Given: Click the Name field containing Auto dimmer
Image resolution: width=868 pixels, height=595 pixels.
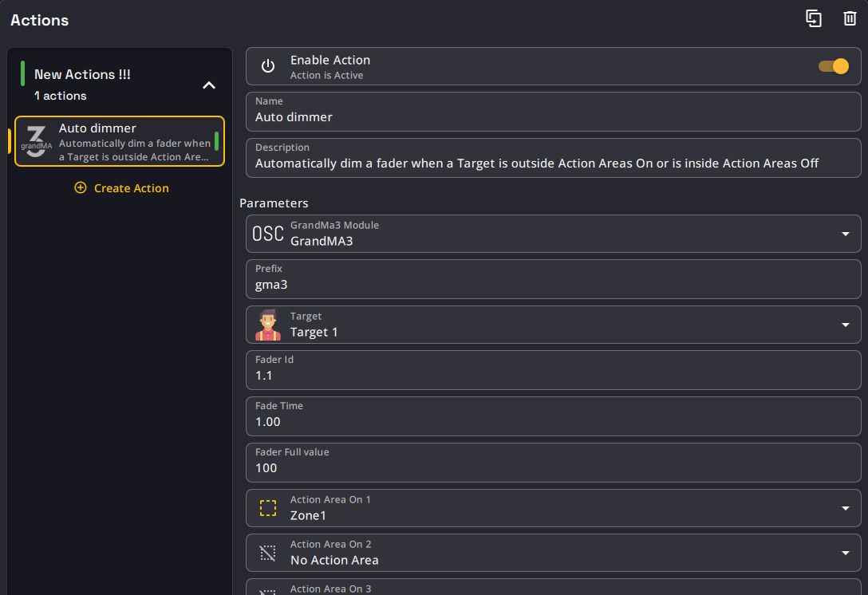Looking at the screenshot, I should 553,117.
